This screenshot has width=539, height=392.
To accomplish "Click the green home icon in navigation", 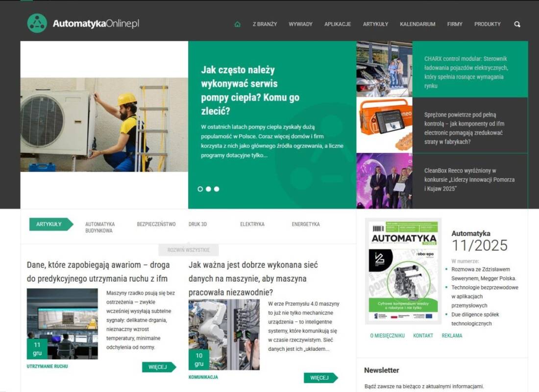I will pos(237,24).
